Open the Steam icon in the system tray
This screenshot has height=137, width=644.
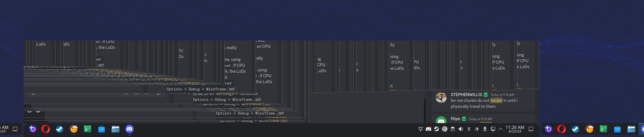point(437,129)
